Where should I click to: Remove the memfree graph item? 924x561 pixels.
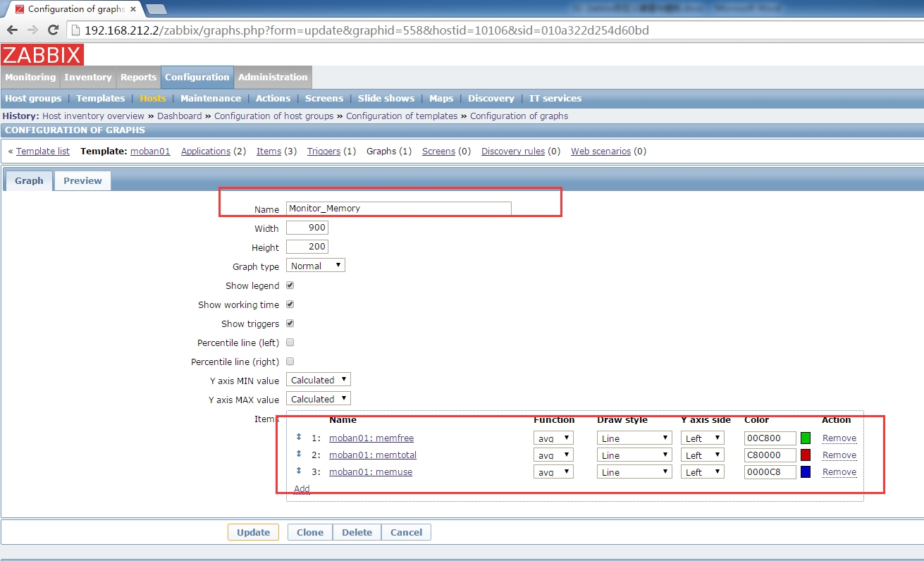click(839, 438)
